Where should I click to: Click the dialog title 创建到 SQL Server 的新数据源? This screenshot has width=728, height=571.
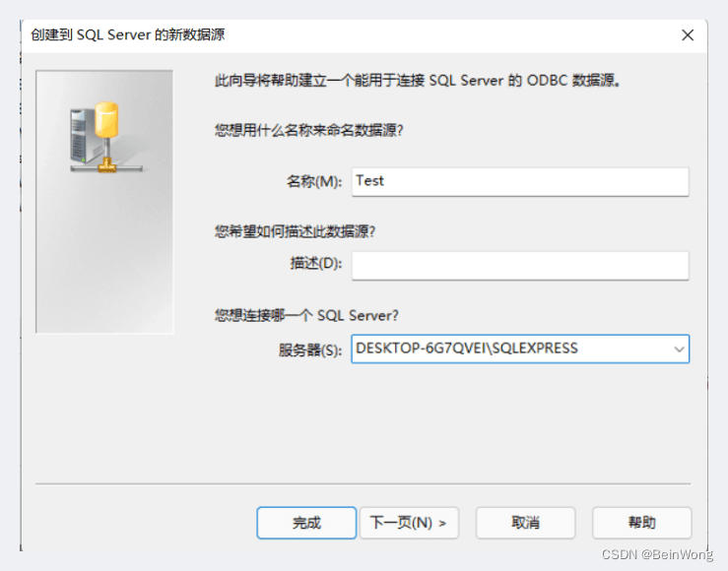tap(128, 34)
